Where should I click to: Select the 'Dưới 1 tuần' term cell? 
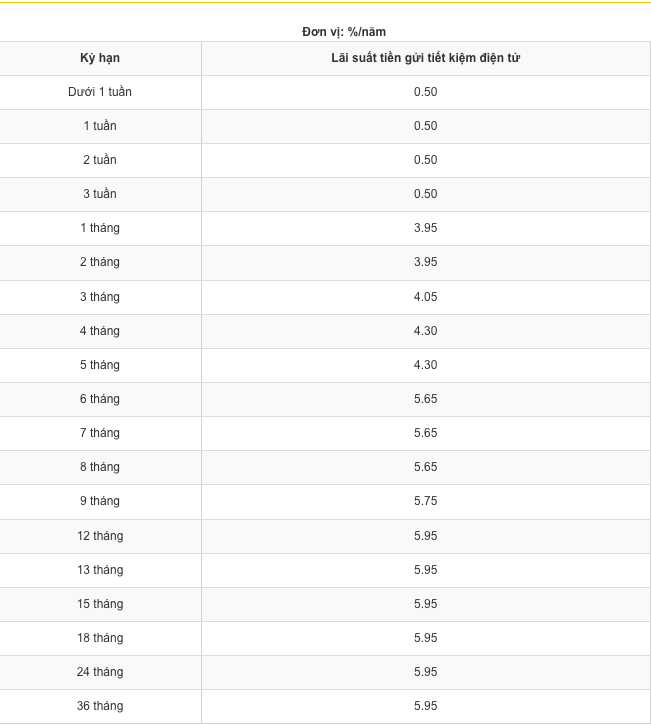[100, 92]
